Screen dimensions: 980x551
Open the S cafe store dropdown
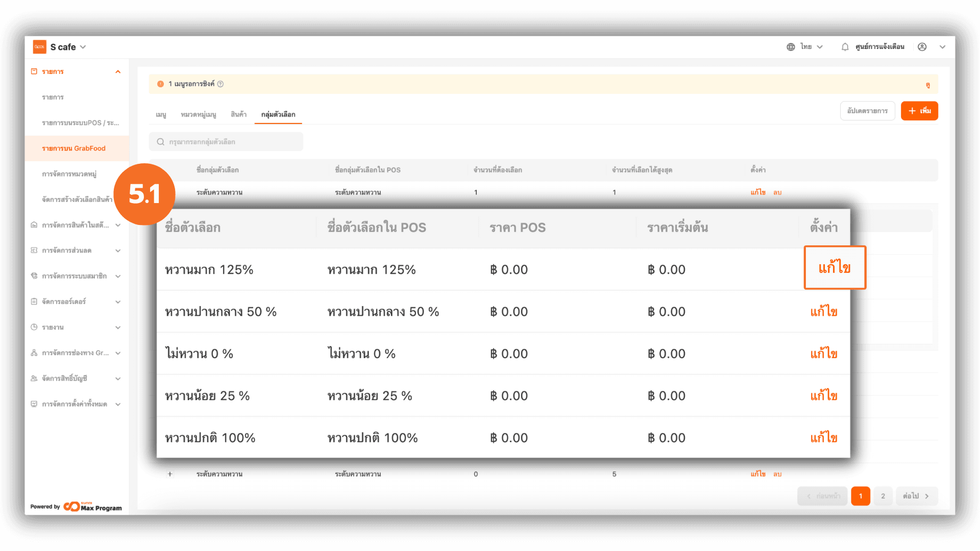pyautogui.click(x=83, y=47)
